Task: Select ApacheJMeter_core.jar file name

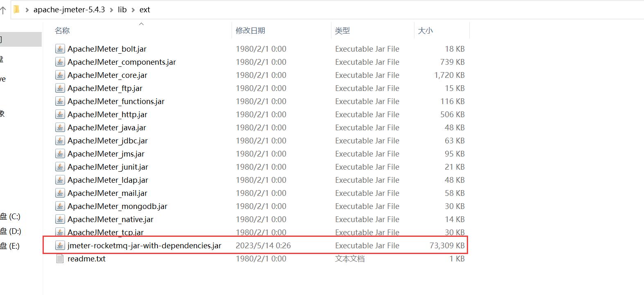Action: [x=108, y=75]
